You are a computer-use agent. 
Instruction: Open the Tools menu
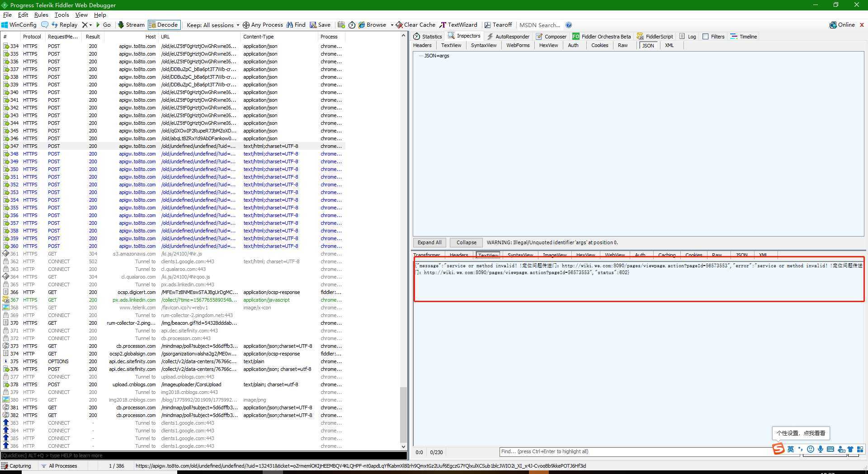pyautogui.click(x=62, y=14)
